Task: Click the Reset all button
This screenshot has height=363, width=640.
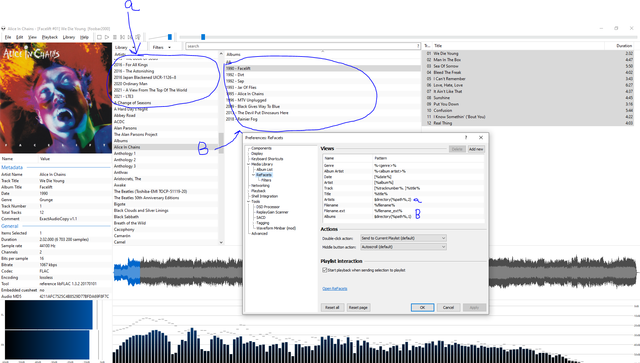Action: pyautogui.click(x=332, y=307)
